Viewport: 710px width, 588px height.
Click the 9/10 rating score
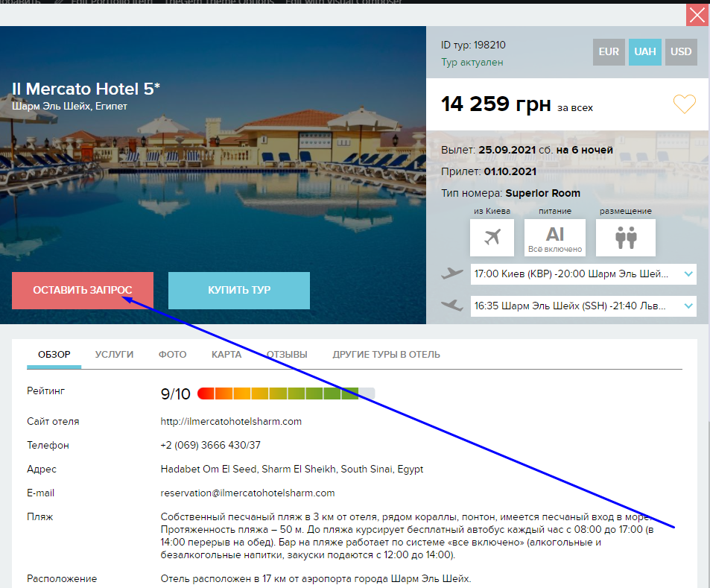(x=176, y=393)
